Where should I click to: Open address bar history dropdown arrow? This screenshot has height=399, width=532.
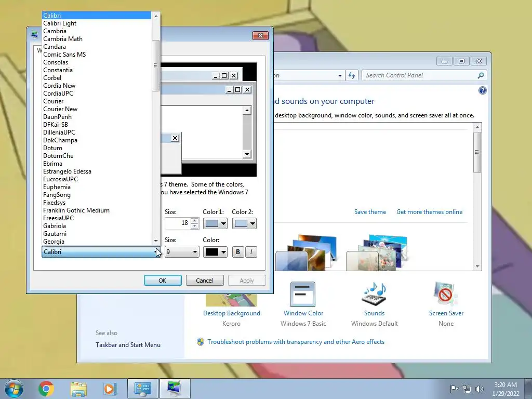[x=340, y=75]
